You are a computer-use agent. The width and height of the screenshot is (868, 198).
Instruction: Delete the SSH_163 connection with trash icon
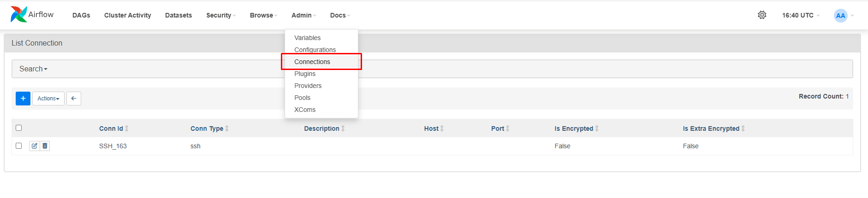coord(45,146)
